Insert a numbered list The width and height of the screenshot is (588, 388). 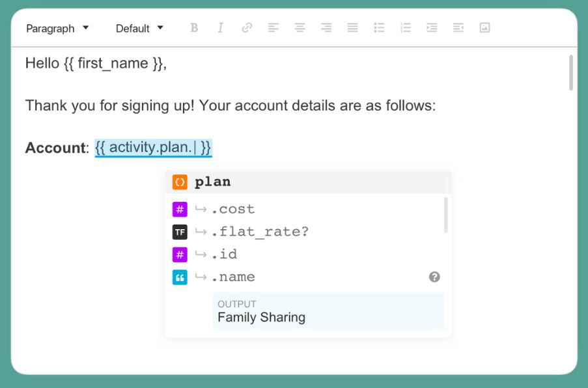406,28
